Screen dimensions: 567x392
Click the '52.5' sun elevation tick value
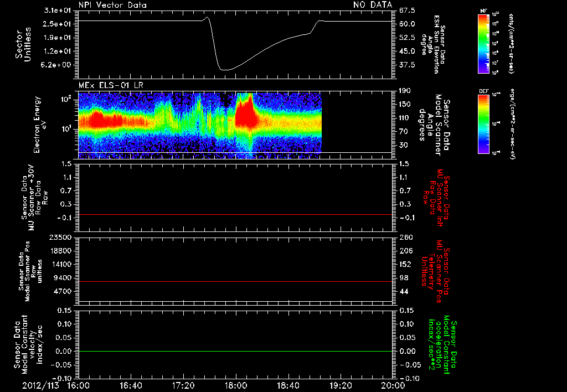coord(407,38)
